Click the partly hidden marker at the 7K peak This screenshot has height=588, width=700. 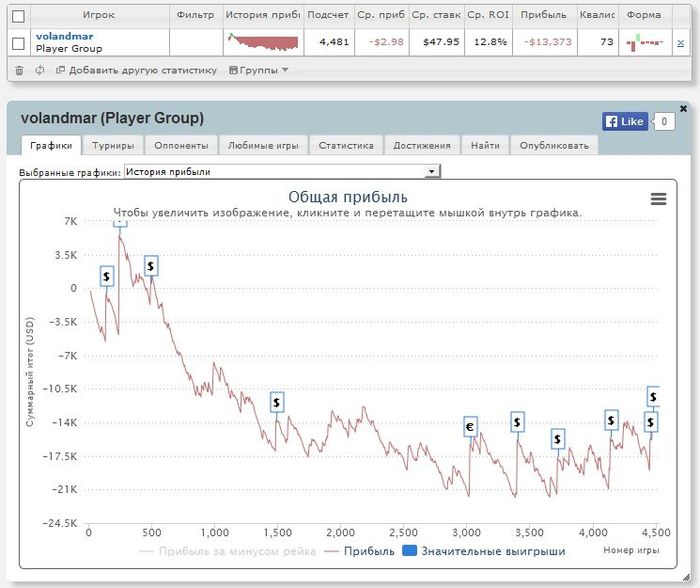pos(120,223)
